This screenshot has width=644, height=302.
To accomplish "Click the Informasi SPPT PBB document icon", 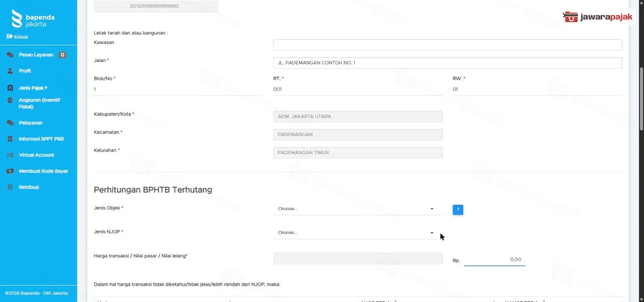I will click(10, 139).
